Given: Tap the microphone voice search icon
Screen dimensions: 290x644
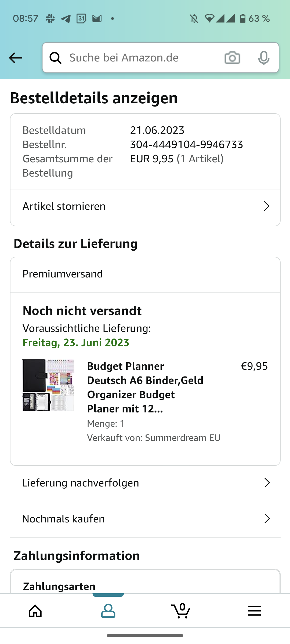Looking at the screenshot, I should pos(263,58).
